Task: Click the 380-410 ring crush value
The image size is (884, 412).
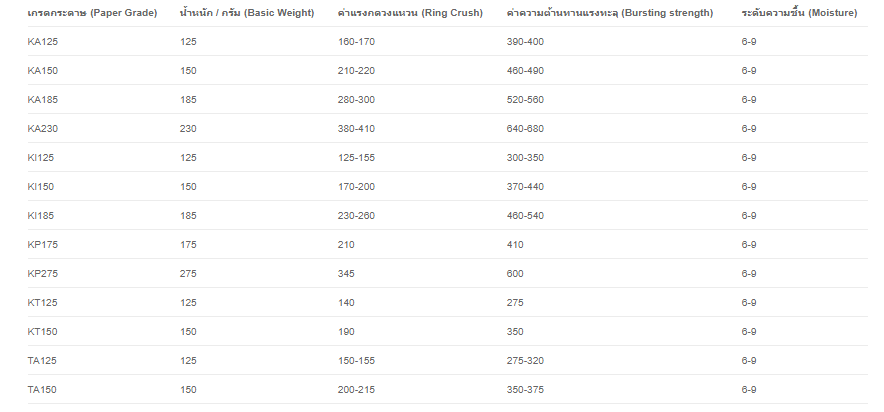Action: point(356,129)
